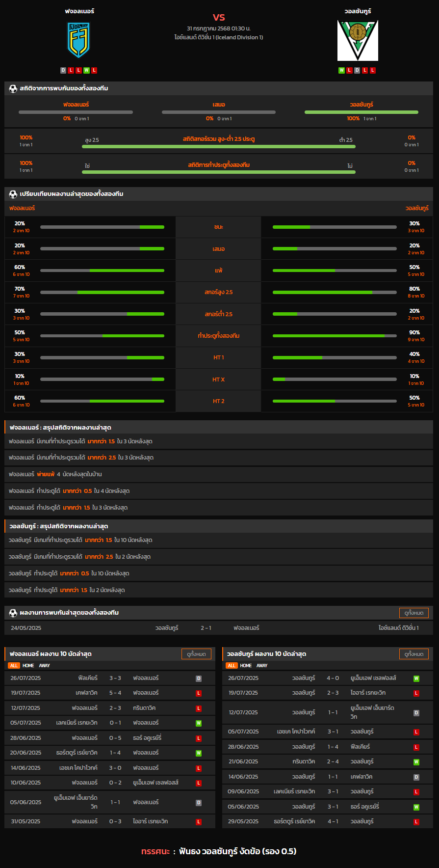Screen dimensions: 439x868
Task: Click the W form badge under ฟจอลเนอร์ logo
Action: click(x=86, y=70)
